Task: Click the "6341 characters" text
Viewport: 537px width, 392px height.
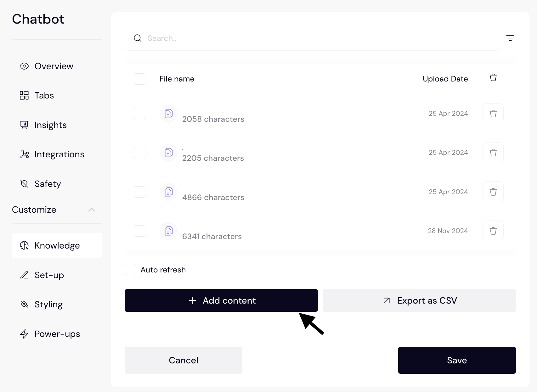Action: 212,236
